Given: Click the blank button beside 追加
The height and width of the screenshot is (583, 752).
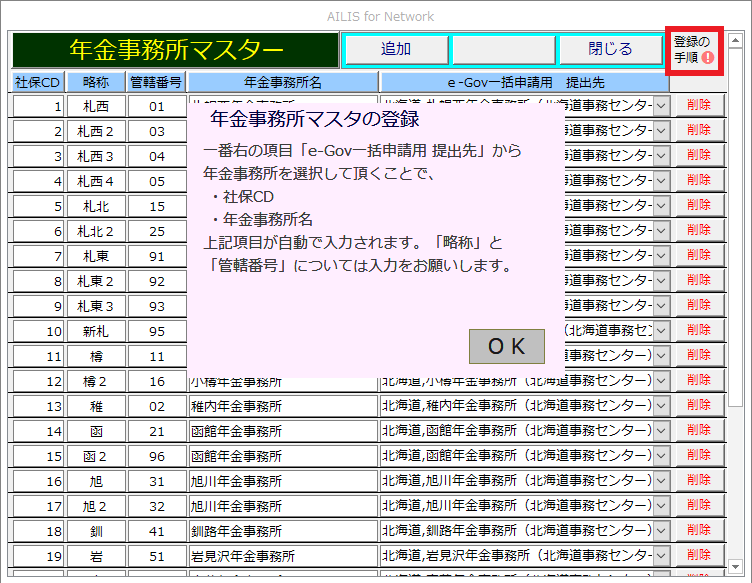Looking at the screenshot, I should (503, 49).
